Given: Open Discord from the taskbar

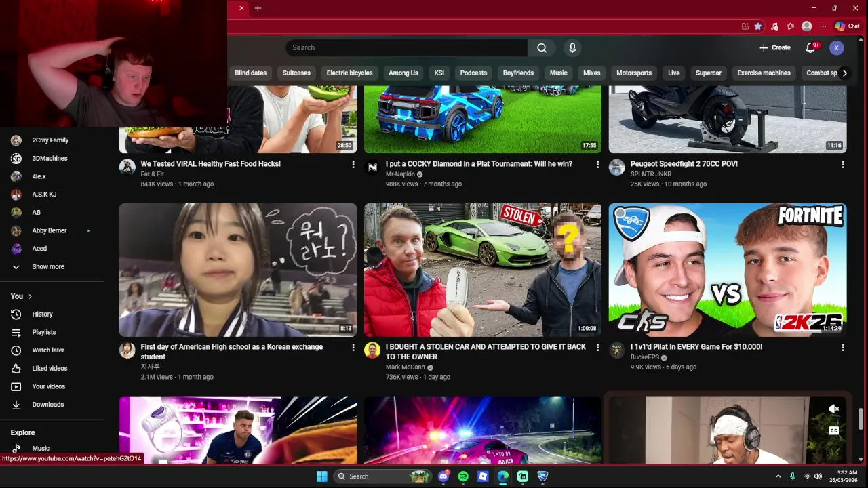Looking at the screenshot, I should tap(443, 476).
